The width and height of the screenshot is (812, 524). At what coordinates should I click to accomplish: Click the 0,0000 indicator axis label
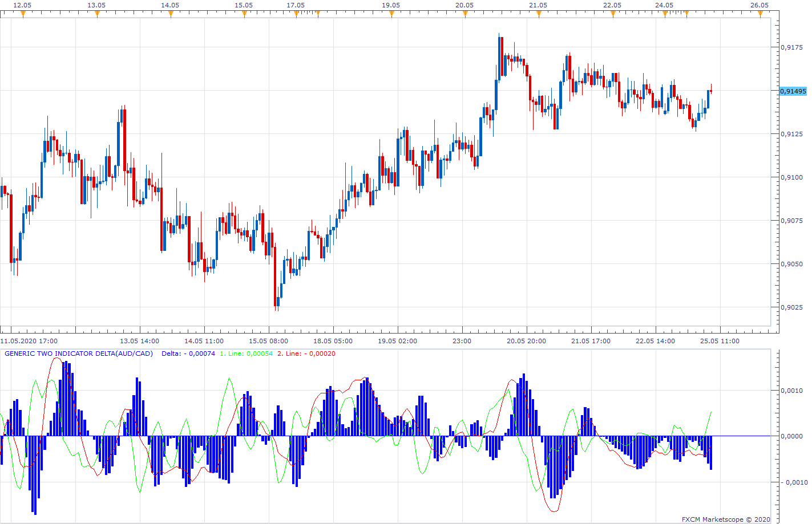pos(791,436)
